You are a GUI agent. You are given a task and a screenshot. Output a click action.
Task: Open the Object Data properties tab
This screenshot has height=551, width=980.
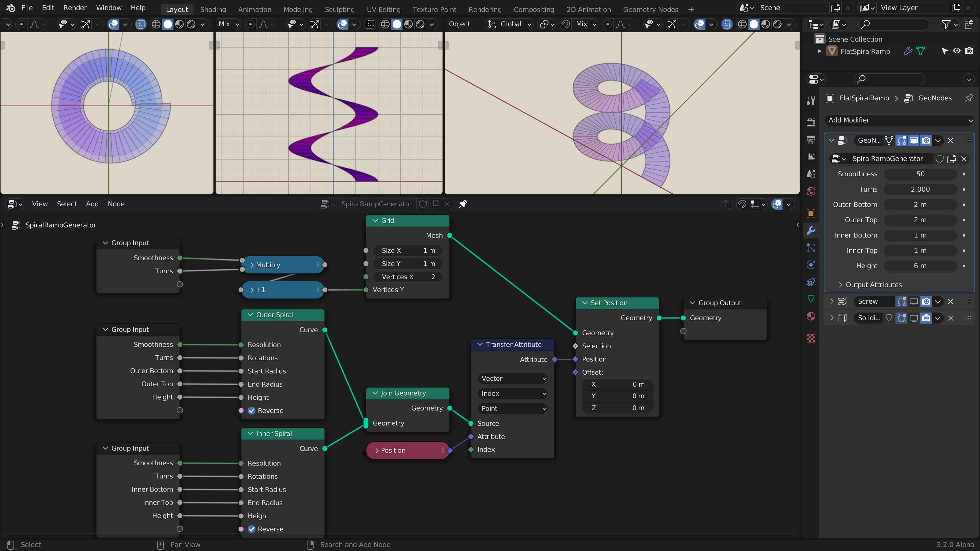(x=811, y=299)
